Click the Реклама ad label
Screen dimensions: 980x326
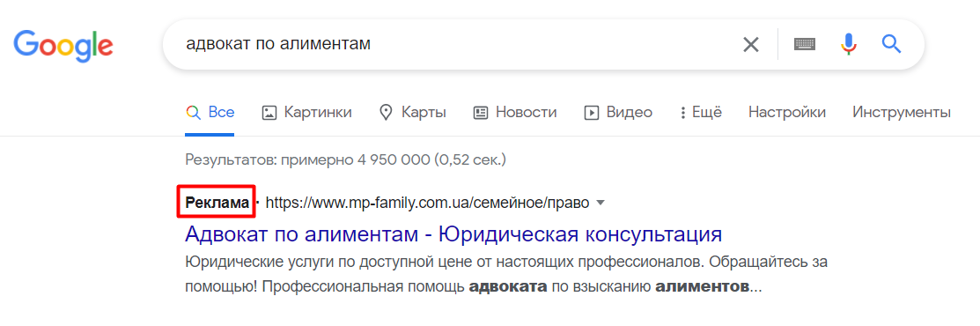click(217, 203)
